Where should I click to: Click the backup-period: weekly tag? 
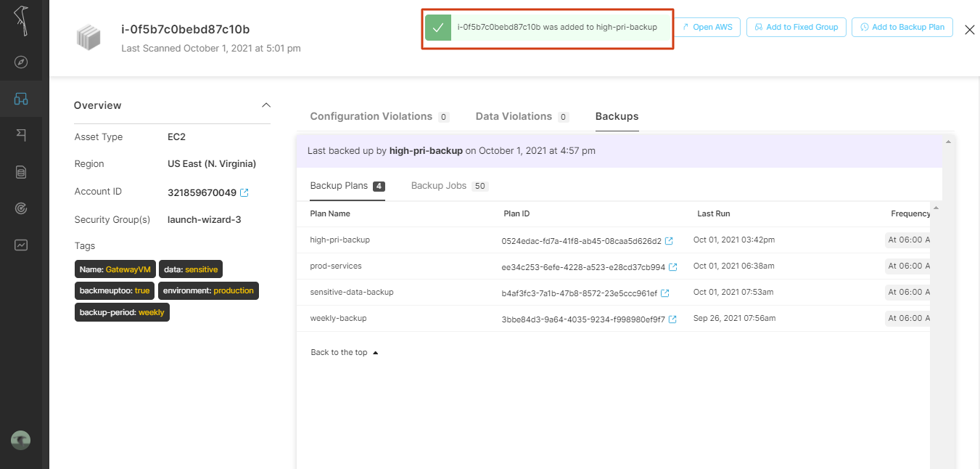tap(122, 312)
